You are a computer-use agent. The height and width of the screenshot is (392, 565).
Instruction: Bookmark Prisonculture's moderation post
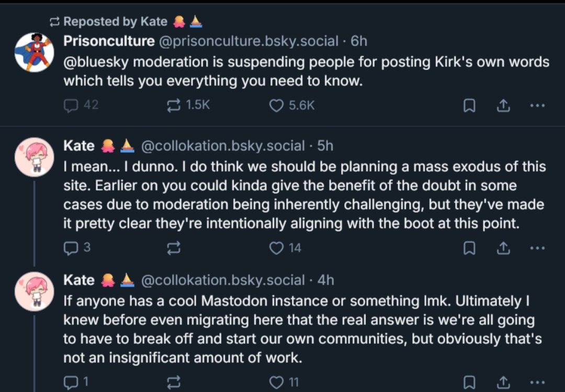[469, 106]
